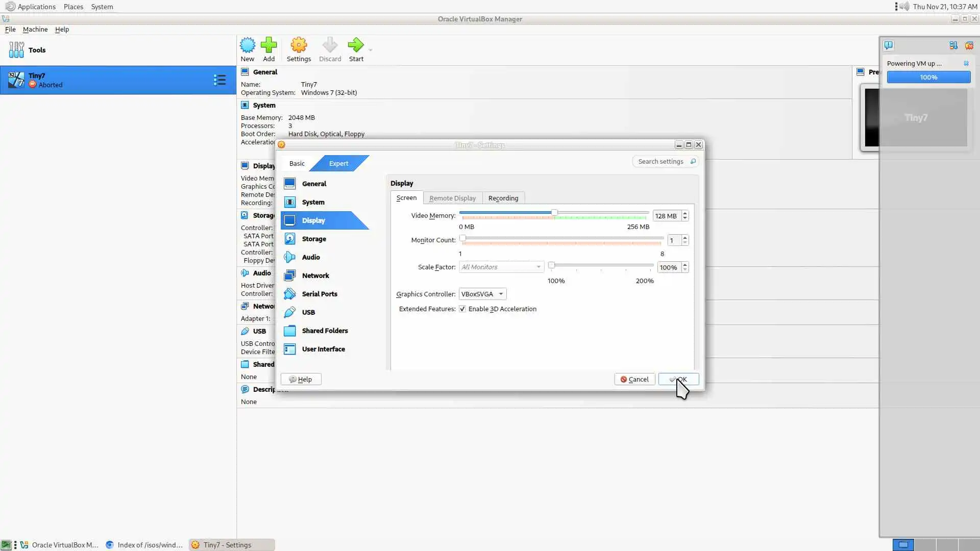Click the Add machine icon
Image resolution: width=980 pixels, height=551 pixels.
[268, 45]
